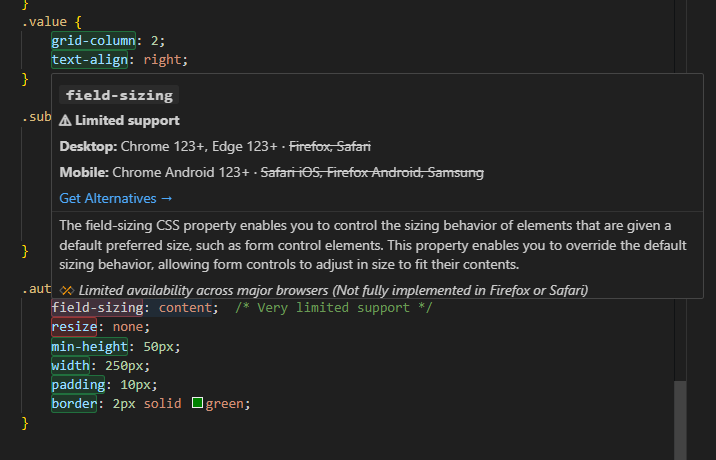The width and height of the screenshot is (716, 460).
Task: Click the strikethrough 'Firefox, Safari' text
Action: pos(330,147)
